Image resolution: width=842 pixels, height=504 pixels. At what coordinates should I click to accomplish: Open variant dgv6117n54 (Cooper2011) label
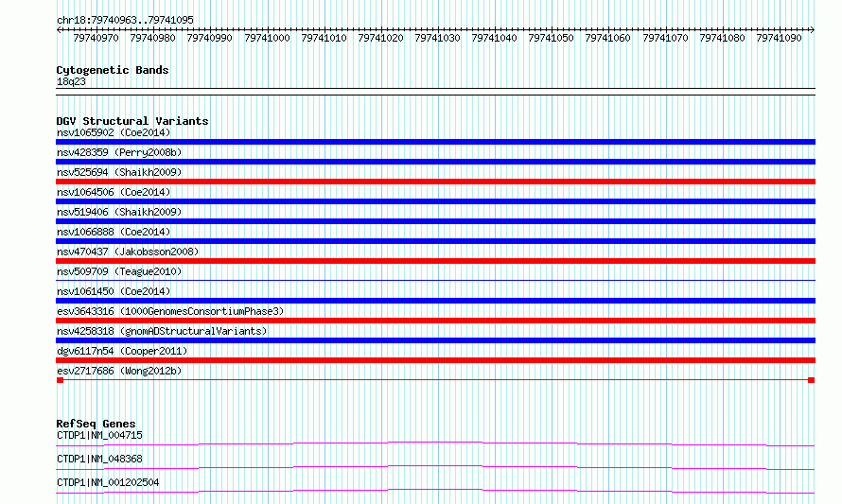tap(122, 351)
